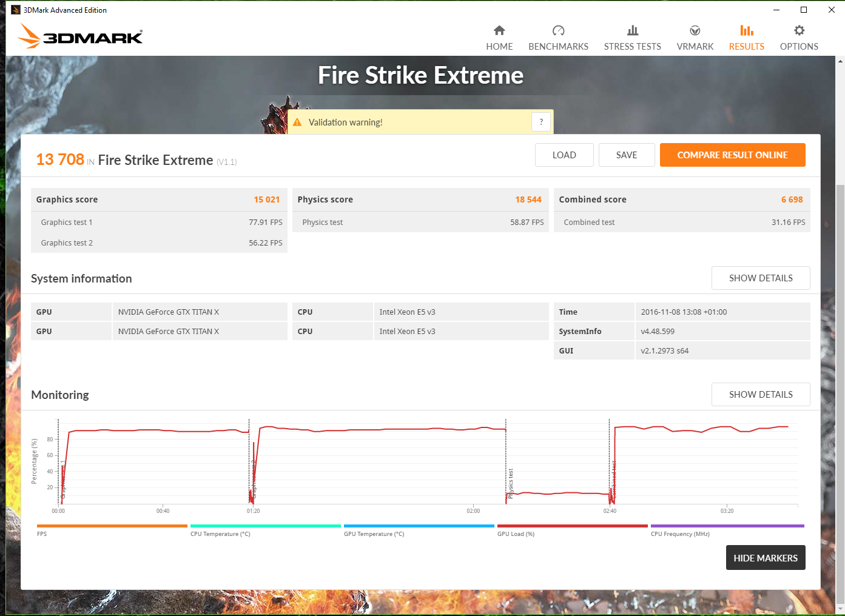Viewport: 845px width, 616px height.
Task: Click the Fire Strike Extreme page heading
Action: pos(420,75)
